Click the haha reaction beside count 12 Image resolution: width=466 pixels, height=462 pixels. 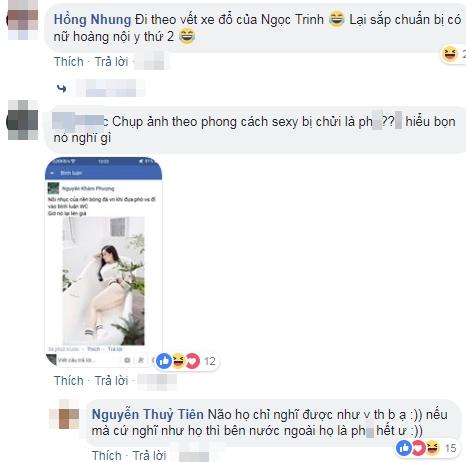[179, 361]
